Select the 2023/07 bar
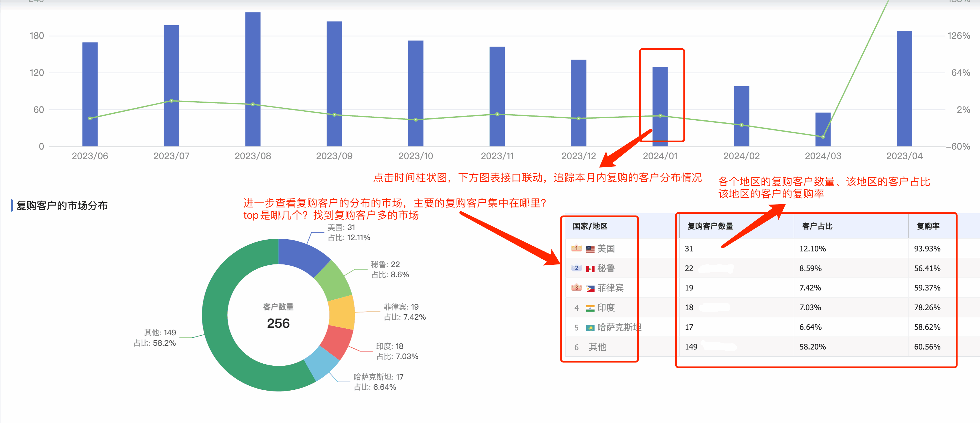Screen dimensions: 980x423 pos(171,86)
